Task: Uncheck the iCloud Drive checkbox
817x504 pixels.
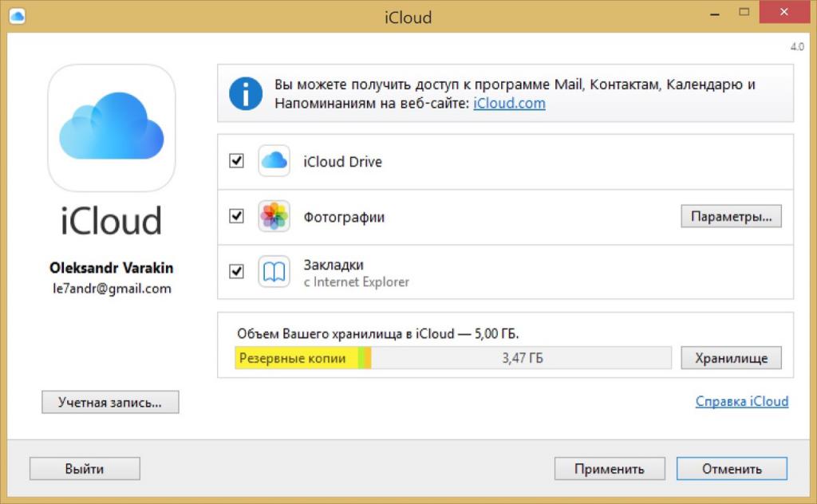Action: coord(236,161)
